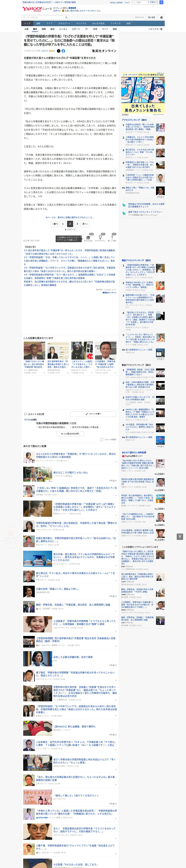
Task: Open the black bear thumbnail article
Action: (x=82, y=350)
